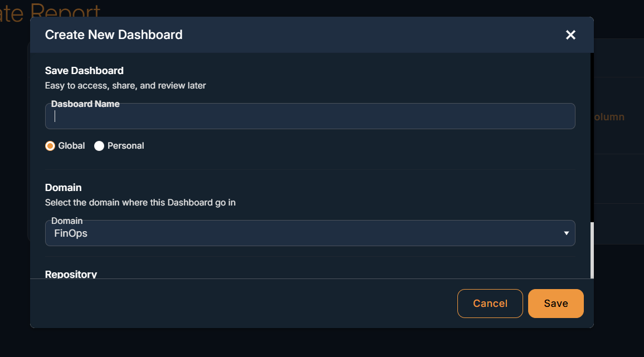Image resolution: width=644 pixels, height=357 pixels.
Task: Click the Repository section heading
Action: point(71,274)
